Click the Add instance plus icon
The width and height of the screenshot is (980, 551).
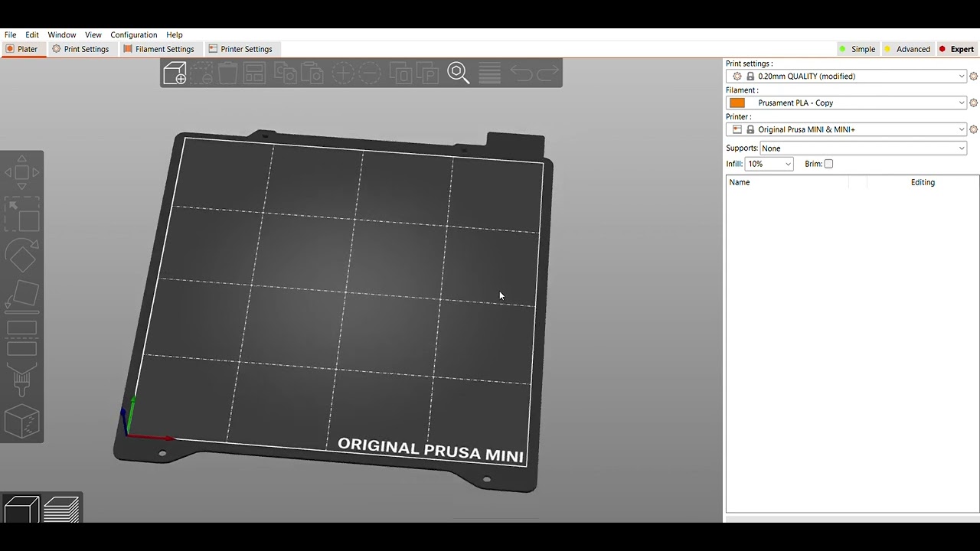click(x=342, y=73)
